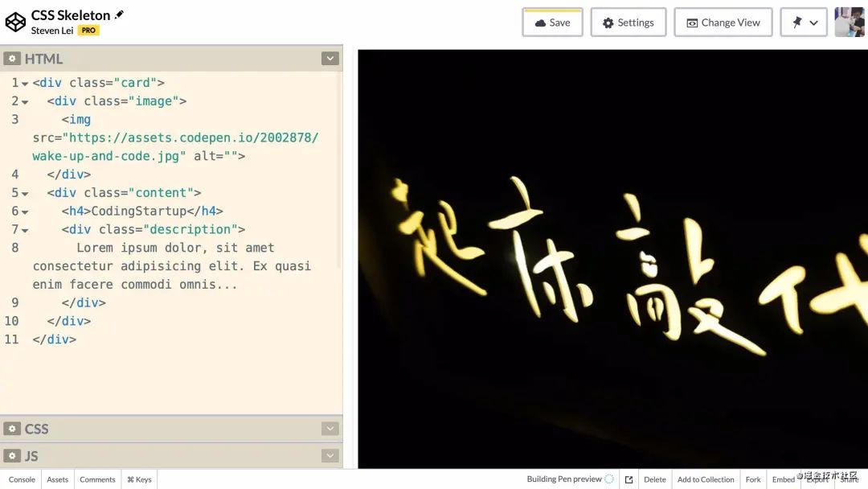Expand the CSS panel chevron

click(330, 429)
